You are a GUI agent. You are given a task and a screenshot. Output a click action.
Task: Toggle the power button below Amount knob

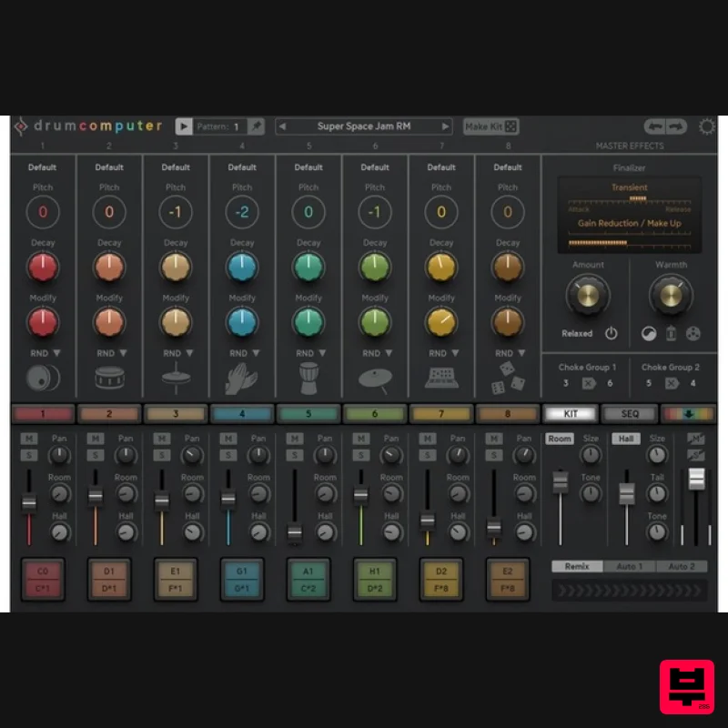612,333
